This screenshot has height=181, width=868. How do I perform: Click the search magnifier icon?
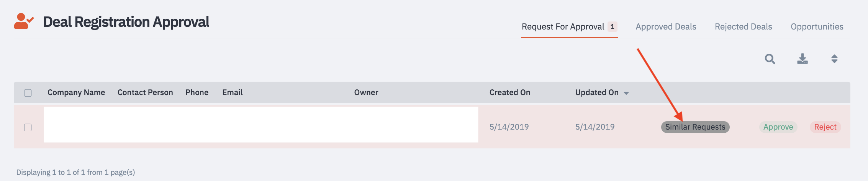point(770,59)
